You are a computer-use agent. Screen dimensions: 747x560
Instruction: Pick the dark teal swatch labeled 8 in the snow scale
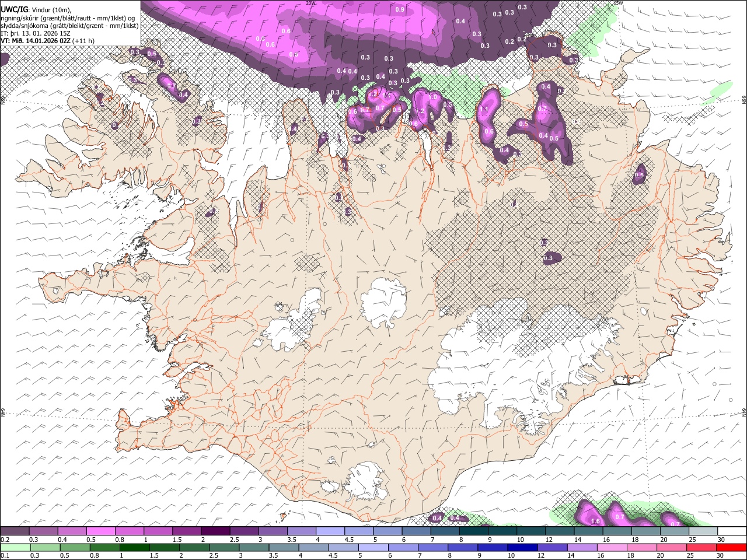coord(473,531)
